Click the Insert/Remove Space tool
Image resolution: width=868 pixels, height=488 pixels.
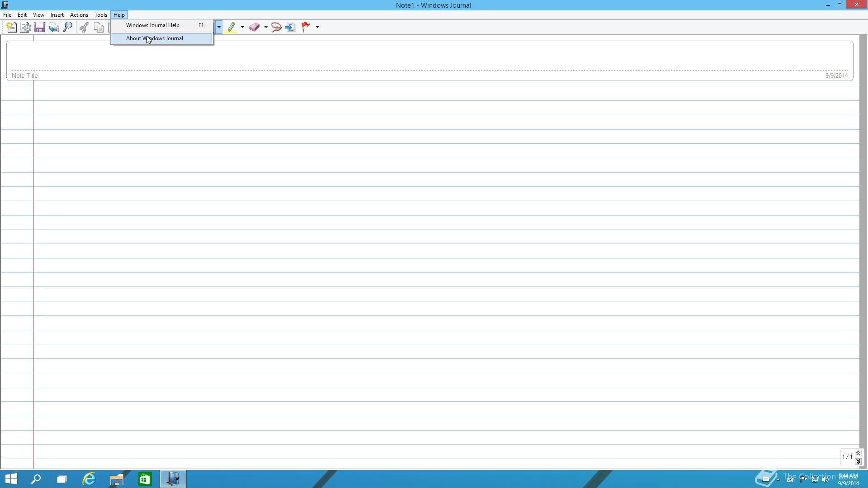[x=291, y=27]
